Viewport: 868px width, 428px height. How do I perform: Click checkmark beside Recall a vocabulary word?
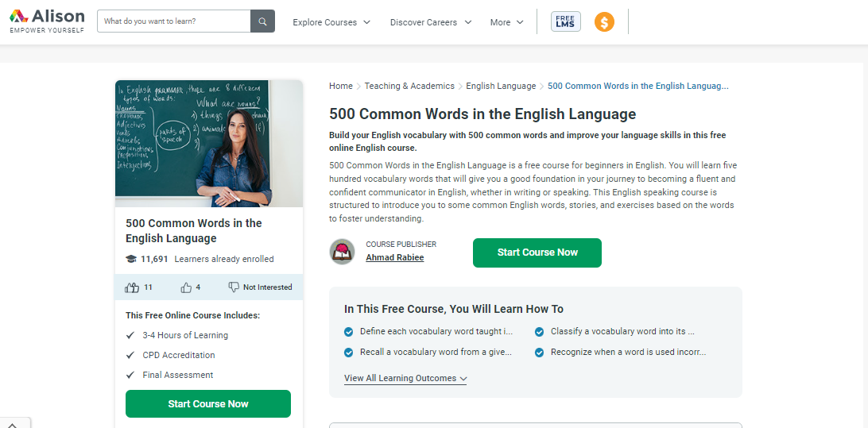348,353
